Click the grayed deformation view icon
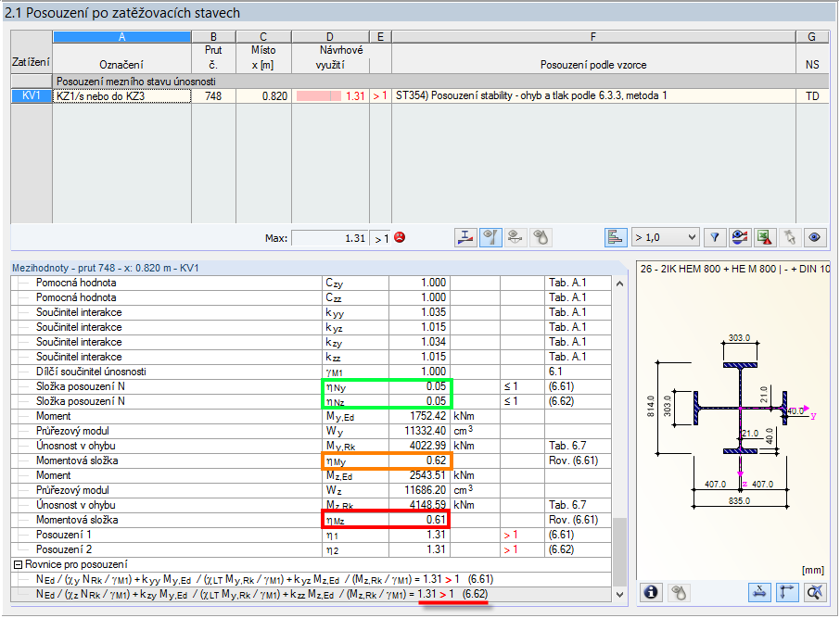Screen dimensions: 840x618 coord(515,238)
